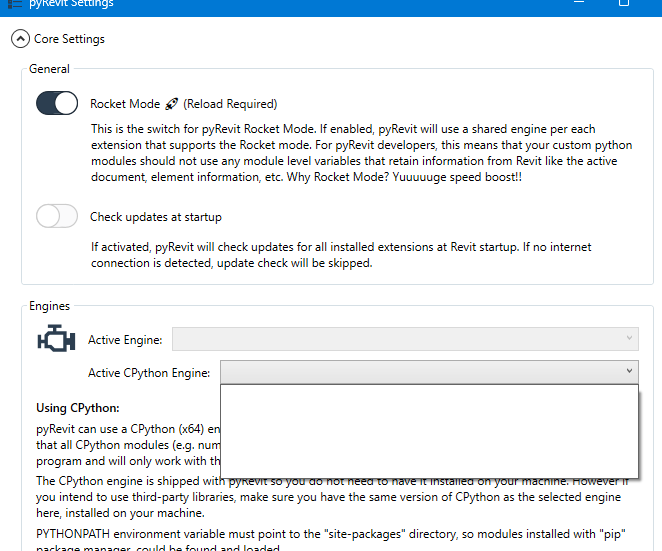Click the Engines group label
Viewport: 662px width, 551px height.
49,306
